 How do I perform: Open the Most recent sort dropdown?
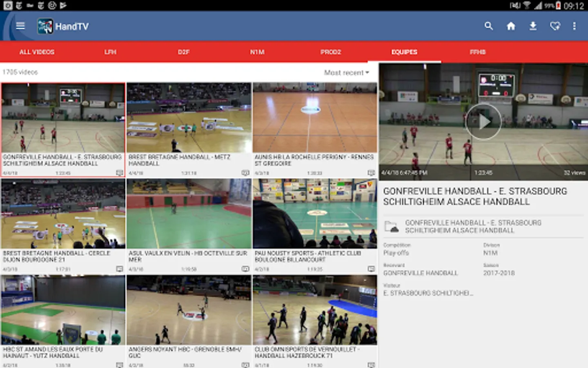347,72
